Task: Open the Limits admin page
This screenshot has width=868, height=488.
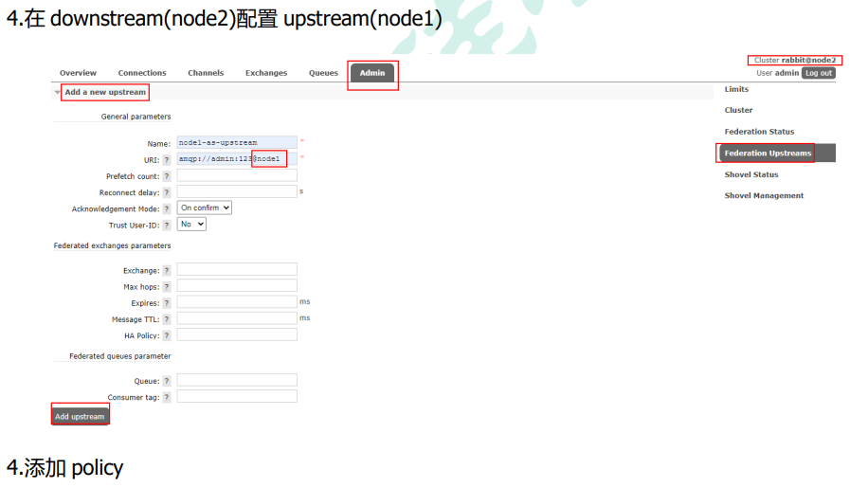Action: (x=736, y=89)
